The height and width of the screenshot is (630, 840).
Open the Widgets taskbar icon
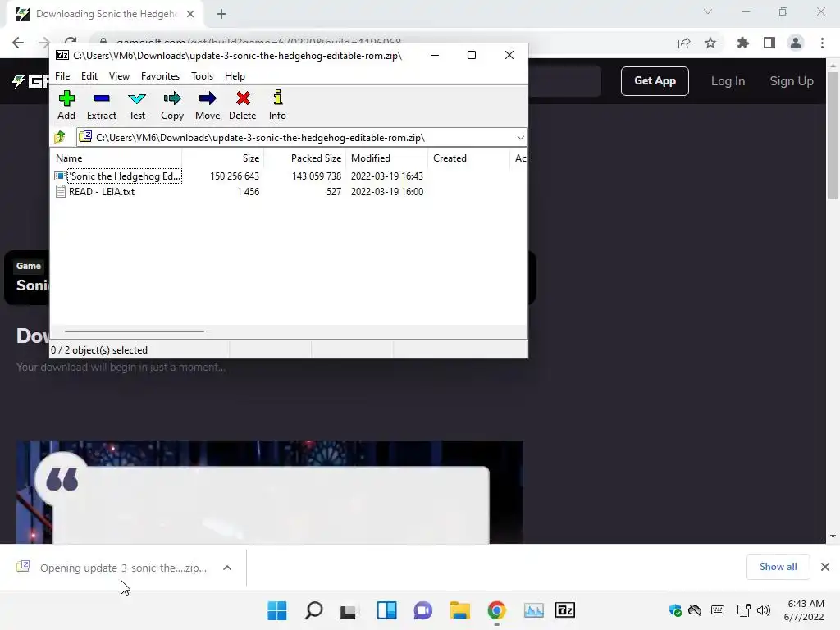387,610
